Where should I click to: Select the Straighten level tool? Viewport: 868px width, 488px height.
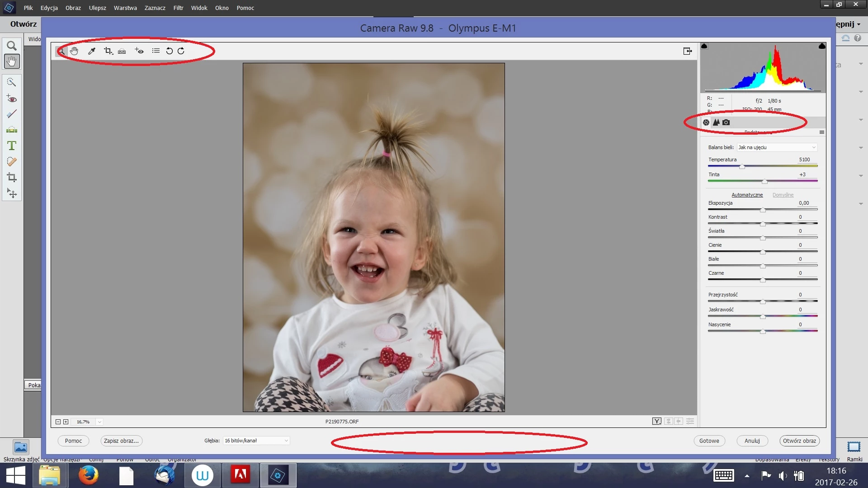click(122, 51)
